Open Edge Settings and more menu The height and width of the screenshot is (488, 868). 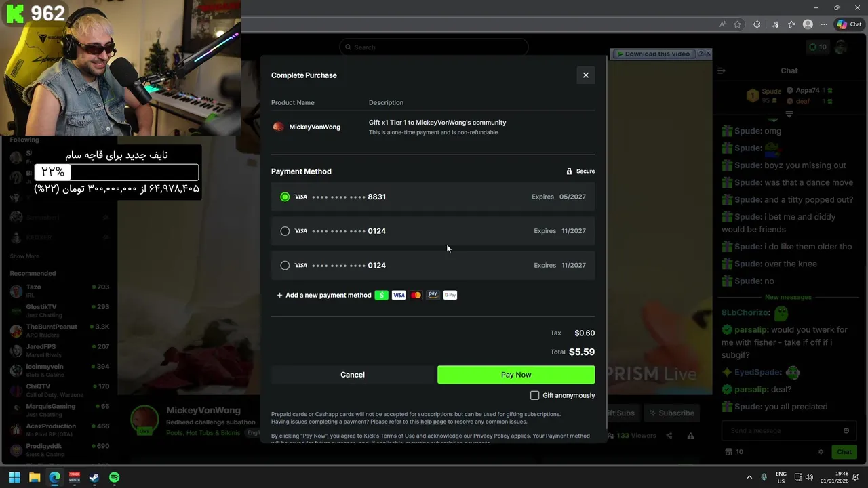[824, 24]
